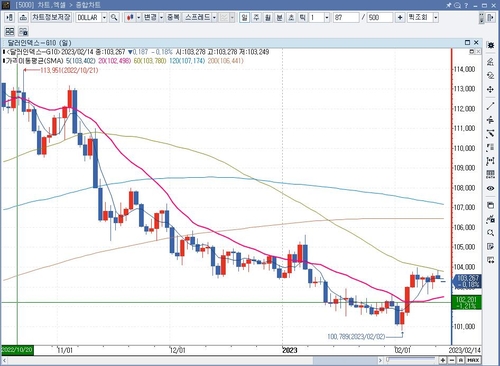This screenshot has height=366, width=500.
Task: Click the horizontal scrollbar thumb under chart
Action: 345,360
